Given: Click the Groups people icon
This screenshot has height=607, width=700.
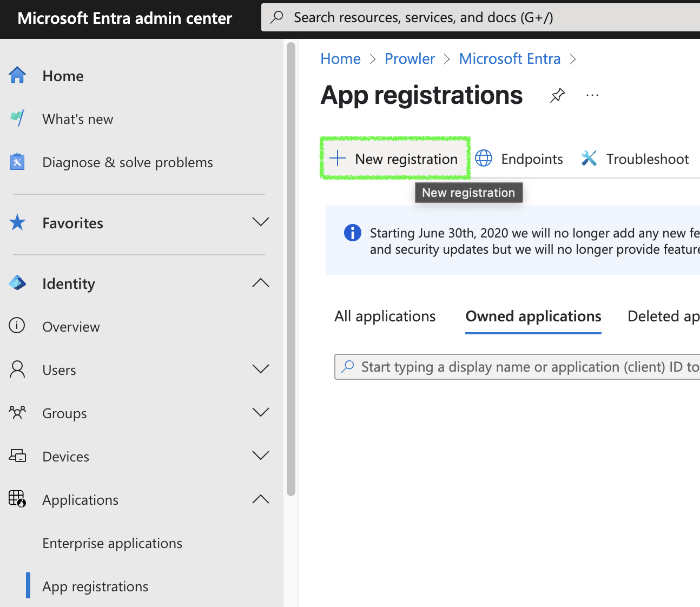Looking at the screenshot, I should [x=17, y=412].
